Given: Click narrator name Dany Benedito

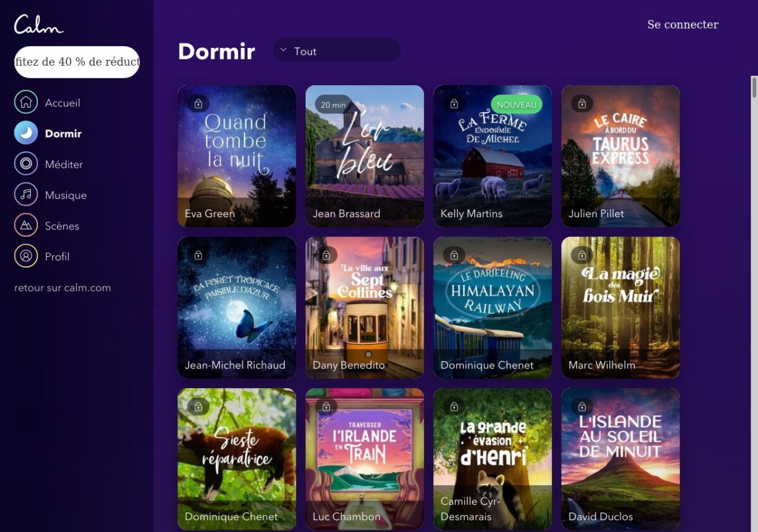Looking at the screenshot, I should pos(349,365).
